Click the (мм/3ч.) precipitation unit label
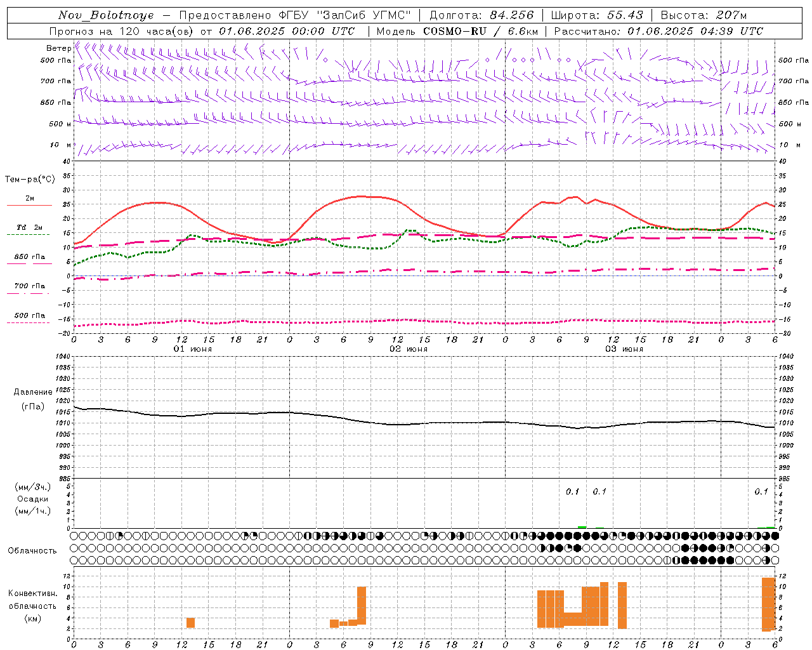Screen dimensions: 812x650 (x=33, y=487)
